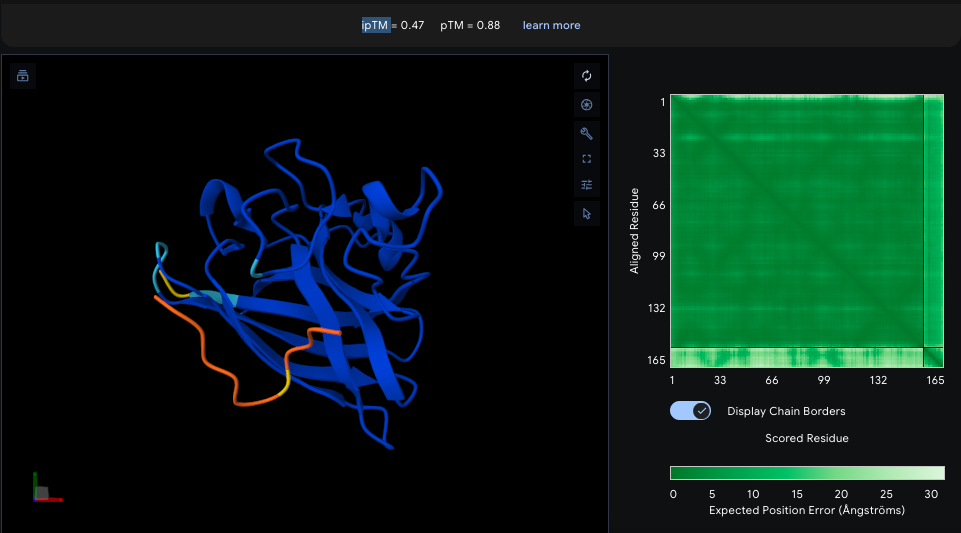Click the Aligned Residue axis label
Viewport: 961px width, 533px height.
pyautogui.click(x=634, y=231)
